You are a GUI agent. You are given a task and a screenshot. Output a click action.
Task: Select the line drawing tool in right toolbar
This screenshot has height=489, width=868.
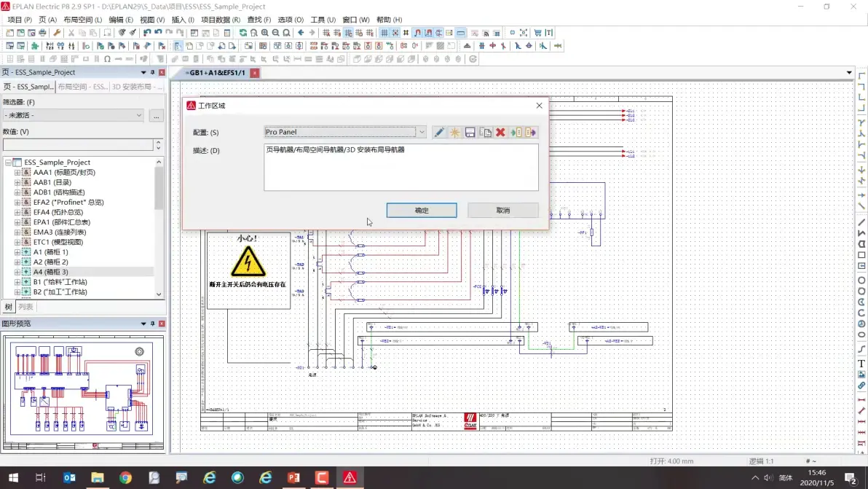(861, 222)
